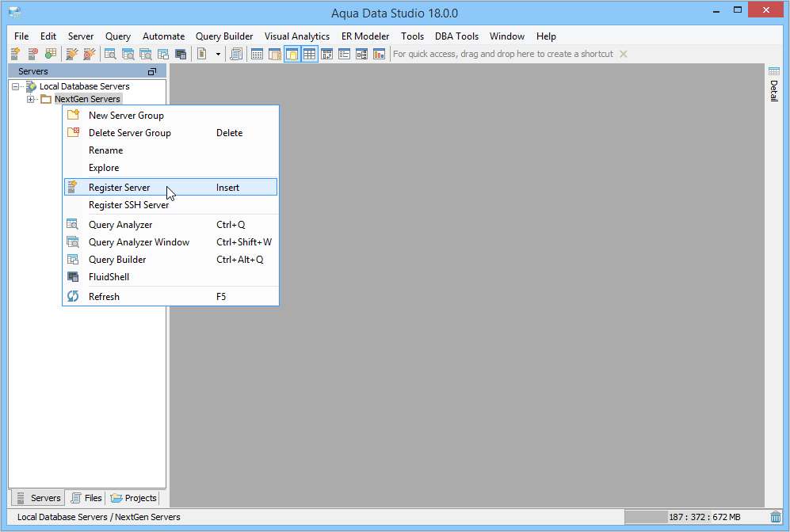The width and height of the screenshot is (790, 532).
Task: Open the File menu
Action: click(x=21, y=36)
